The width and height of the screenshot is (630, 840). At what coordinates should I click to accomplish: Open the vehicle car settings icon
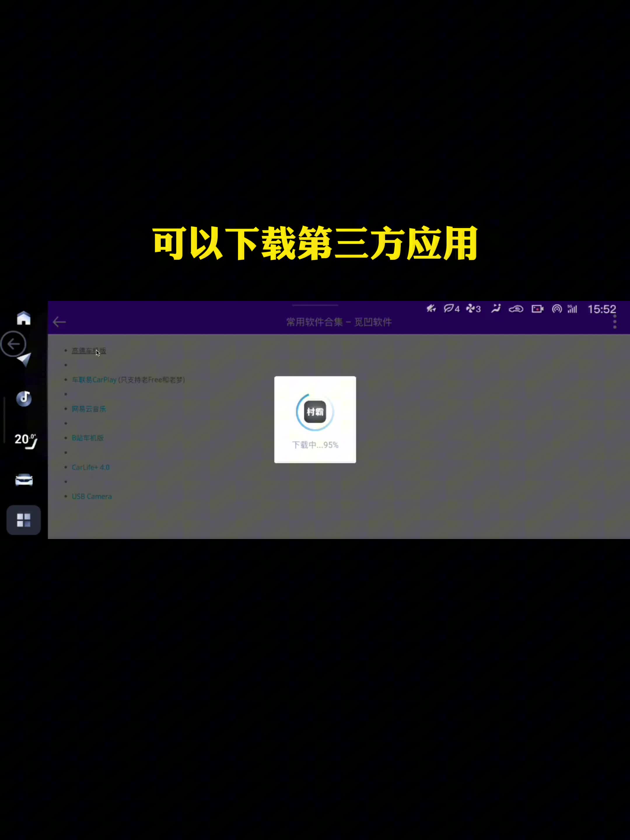(24, 480)
